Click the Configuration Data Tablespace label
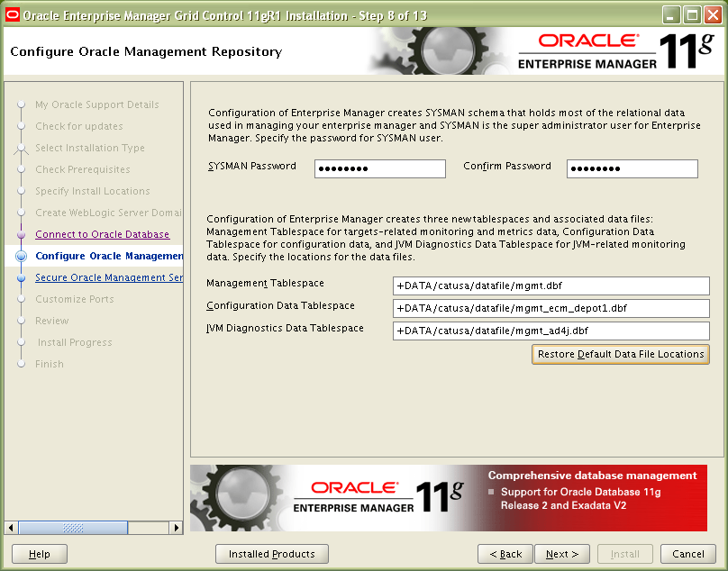Screen dimensions: 728x571 pos(280,305)
